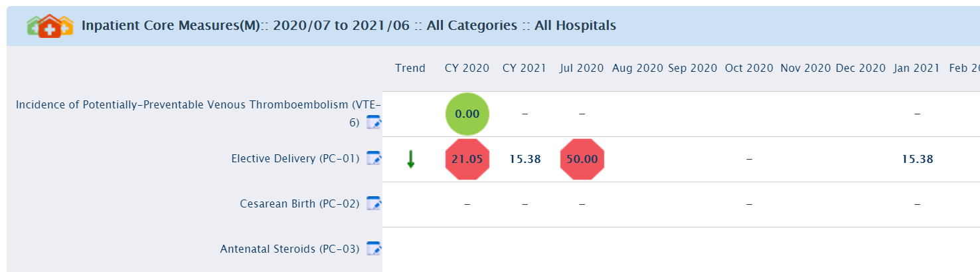Click the Jul 2020 column header
This screenshot has height=272, width=980.
coord(582,68)
